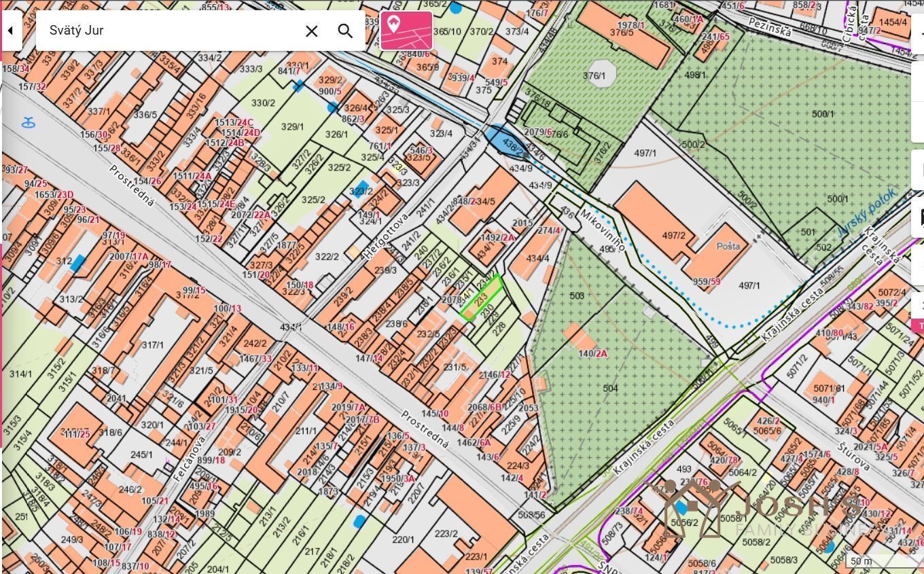Select parcel 245/1
The image size is (924, 574).
[x=141, y=454]
